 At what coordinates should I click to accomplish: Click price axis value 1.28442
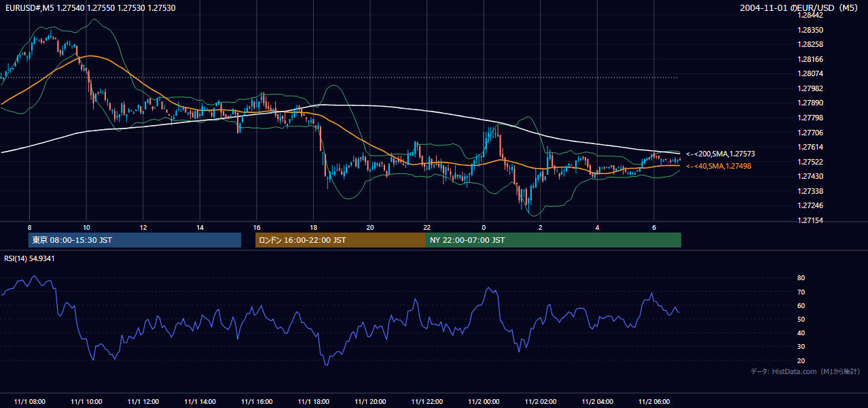point(812,16)
